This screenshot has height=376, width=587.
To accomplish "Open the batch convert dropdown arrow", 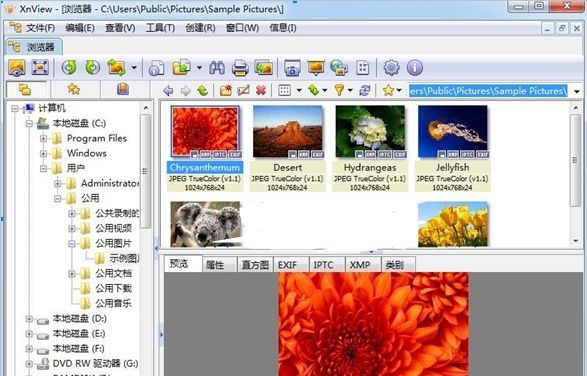I will click(x=199, y=68).
